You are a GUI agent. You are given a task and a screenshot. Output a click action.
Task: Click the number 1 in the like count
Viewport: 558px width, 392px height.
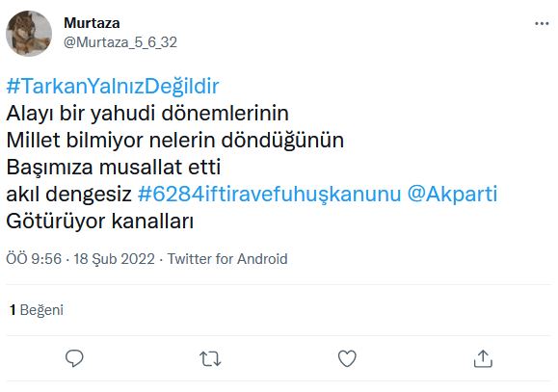pos(13,310)
